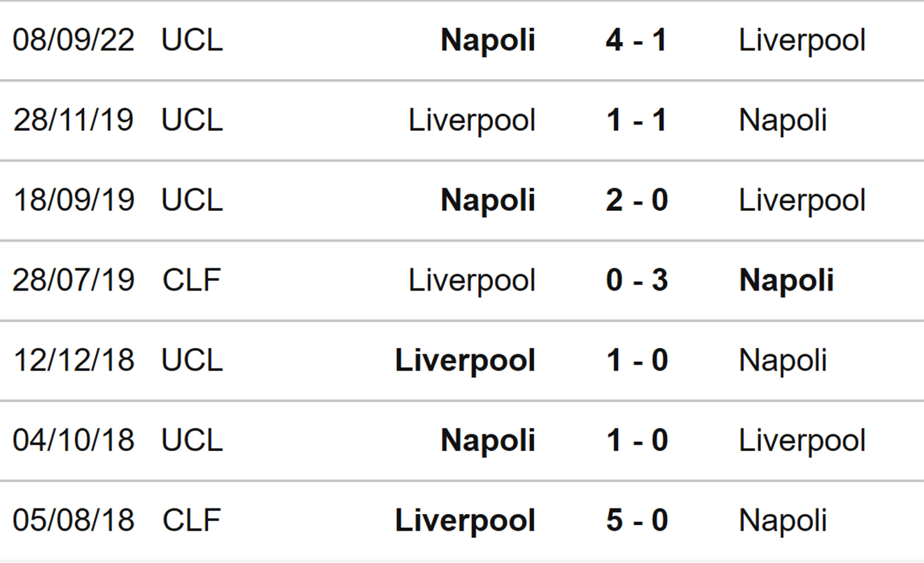Click the date 28/07/19
The image size is (924, 563).
(x=73, y=280)
